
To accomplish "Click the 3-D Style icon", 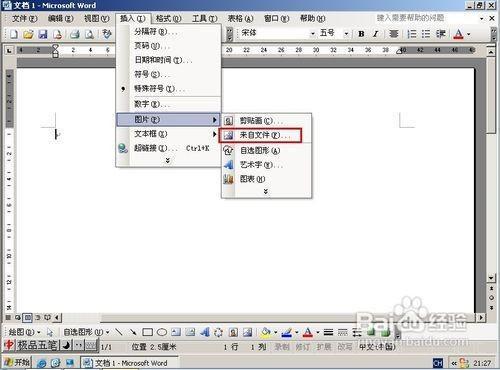I will (385, 332).
